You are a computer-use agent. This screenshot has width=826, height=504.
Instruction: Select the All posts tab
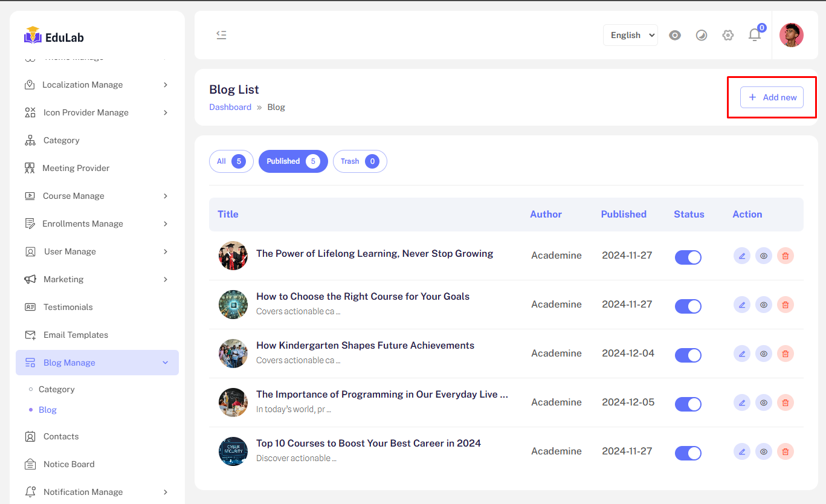point(231,161)
